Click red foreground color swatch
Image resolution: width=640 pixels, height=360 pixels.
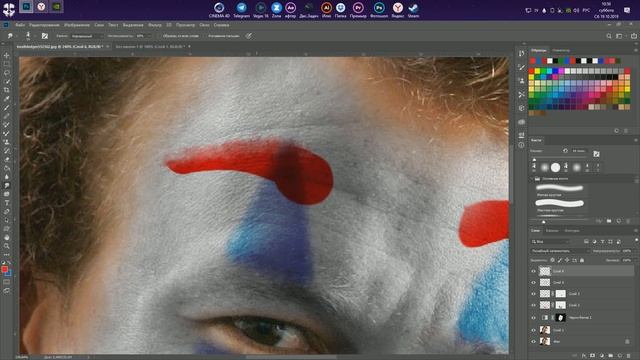pos(4,269)
